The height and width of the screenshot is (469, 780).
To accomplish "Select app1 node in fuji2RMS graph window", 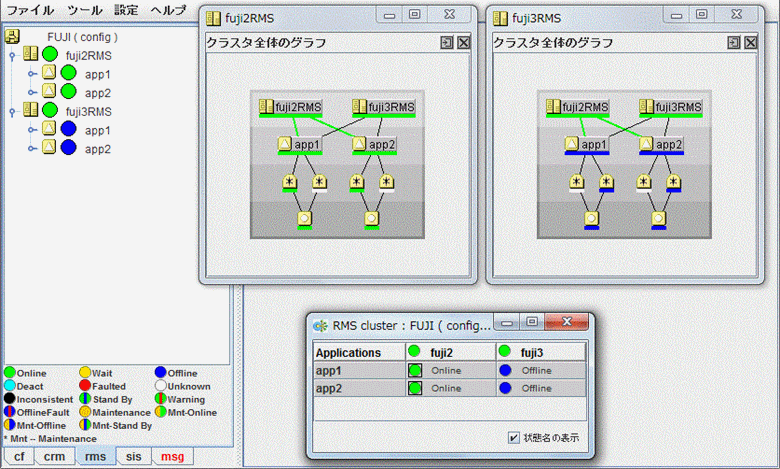I will pyautogui.click(x=300, y=145).
